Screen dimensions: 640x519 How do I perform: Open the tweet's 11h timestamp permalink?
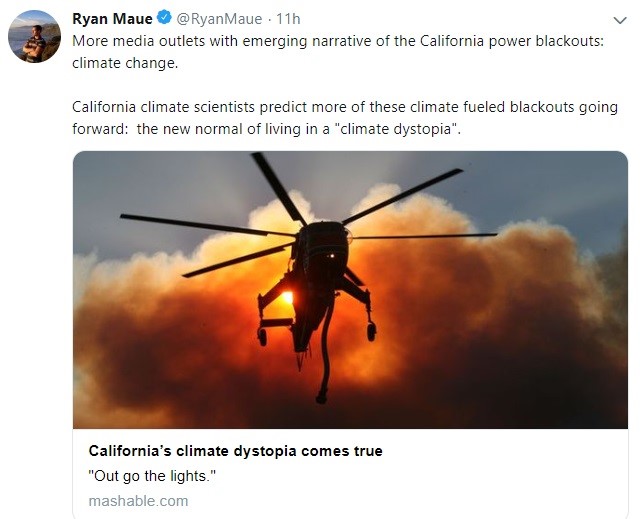tap(288, 19)
